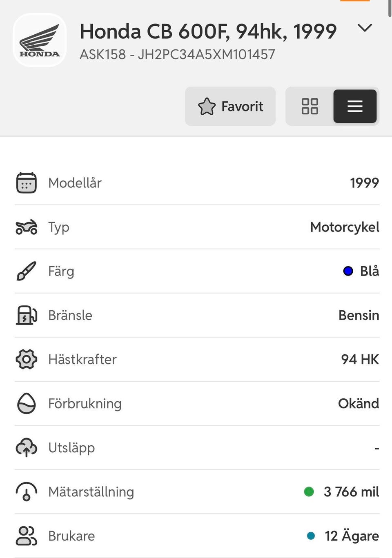This screenshot has width=392, height=558.
Task: Click the green status dot by 3 766 mil
Action: pos(309,491)
